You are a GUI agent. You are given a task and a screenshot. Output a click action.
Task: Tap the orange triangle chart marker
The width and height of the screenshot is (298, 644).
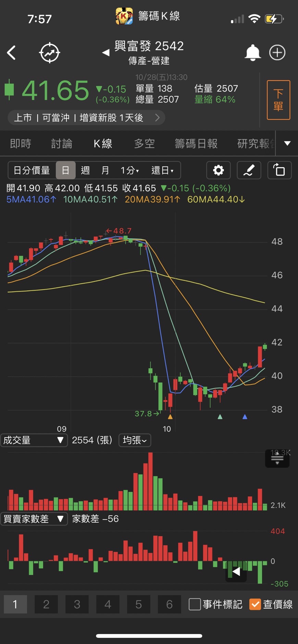click(x=170, y=417)
